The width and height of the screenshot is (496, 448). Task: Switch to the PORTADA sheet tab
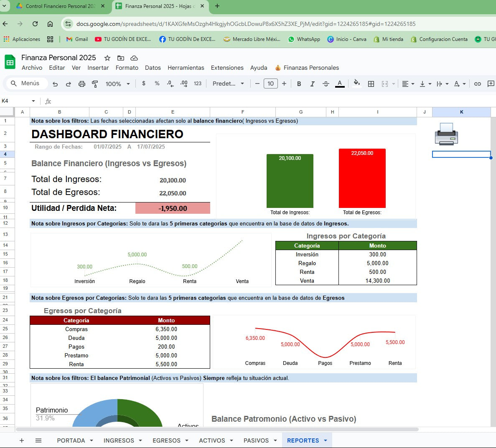(x=71, y=440)
